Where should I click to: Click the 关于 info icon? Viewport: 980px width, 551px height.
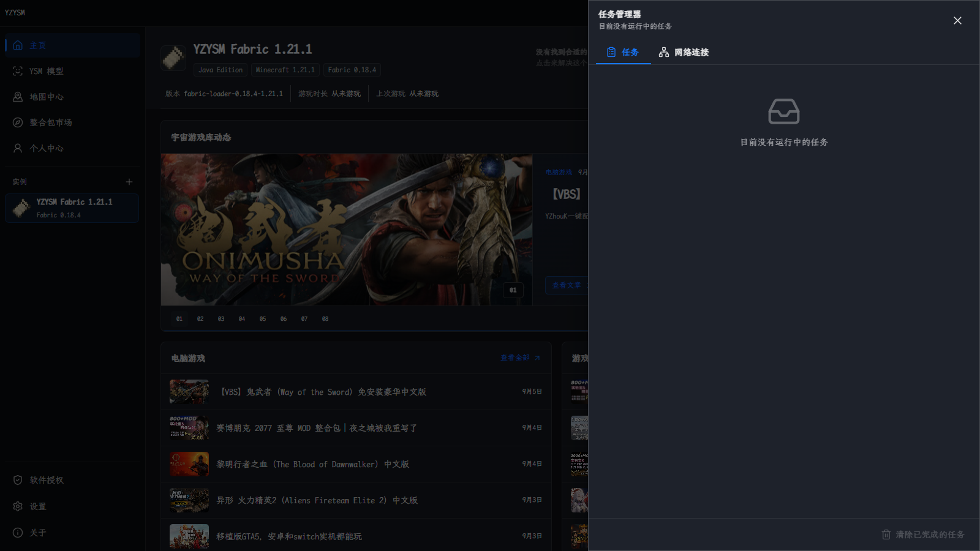pyautogui.click(x=18, y=533)
